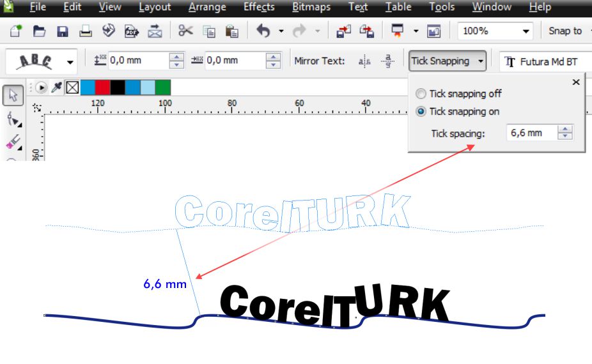Open the undo history dropdown arrow
The width and height of the screenshot is (592, 364).
281,31
